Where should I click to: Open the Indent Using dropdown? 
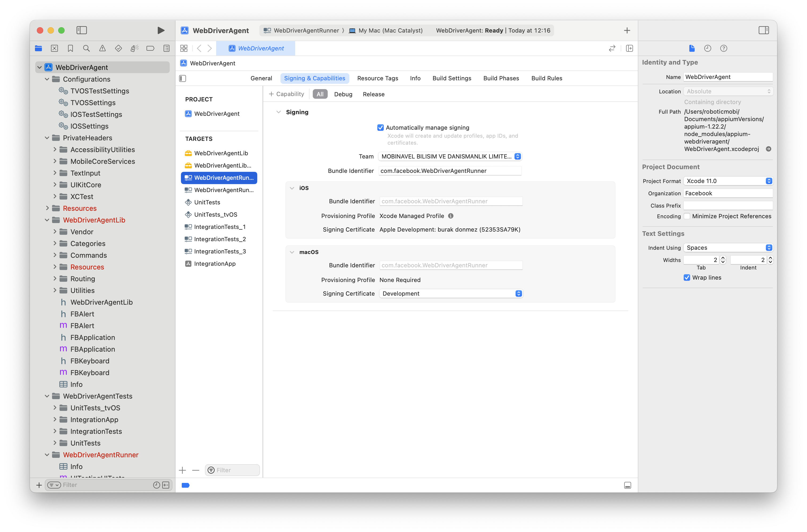pyautogui.click(x=728, y=248)
